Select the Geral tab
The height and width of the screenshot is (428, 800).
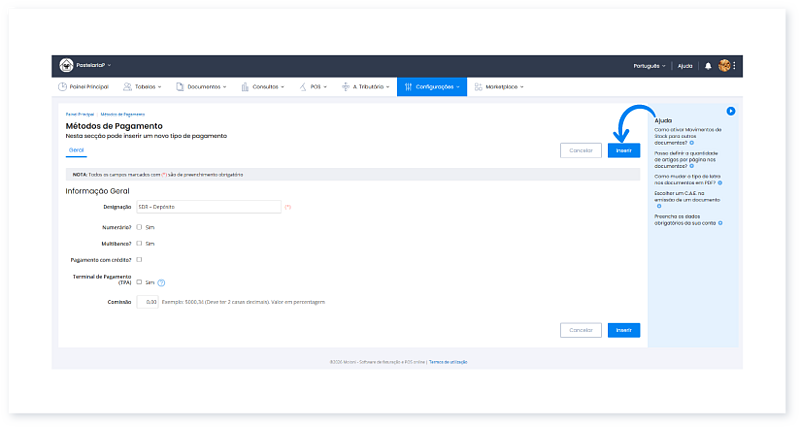click(76, 149)
